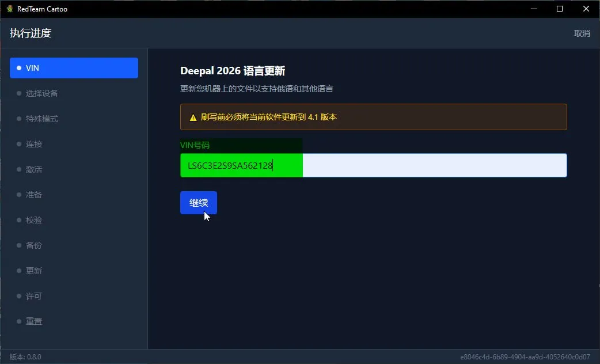Click the 更新您机器上的文件 description text
Viewport: 600px width, 364px height.
pos(256,89)
